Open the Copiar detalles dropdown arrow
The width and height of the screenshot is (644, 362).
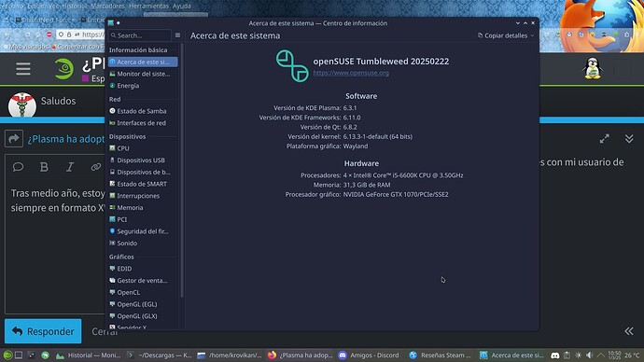532,35
